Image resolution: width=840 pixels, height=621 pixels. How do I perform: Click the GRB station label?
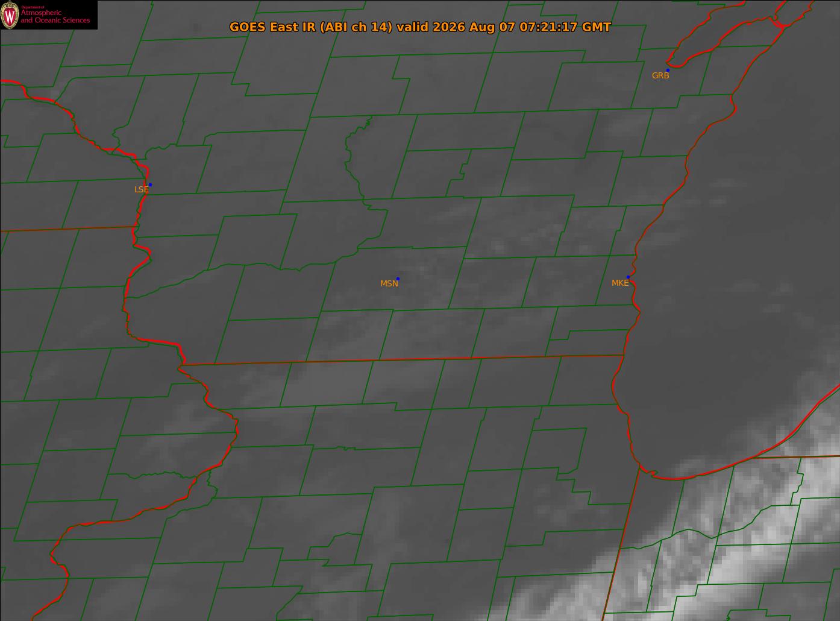pos(660,76)
